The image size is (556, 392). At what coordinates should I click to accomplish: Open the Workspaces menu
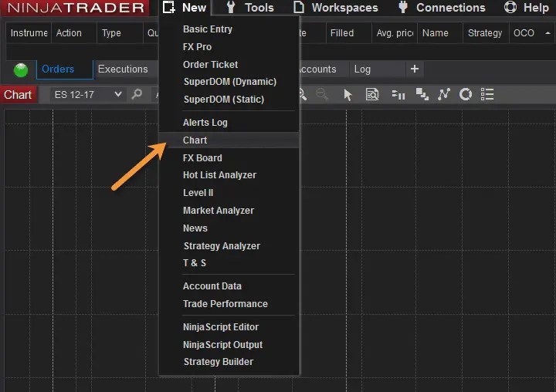point(336,8)
